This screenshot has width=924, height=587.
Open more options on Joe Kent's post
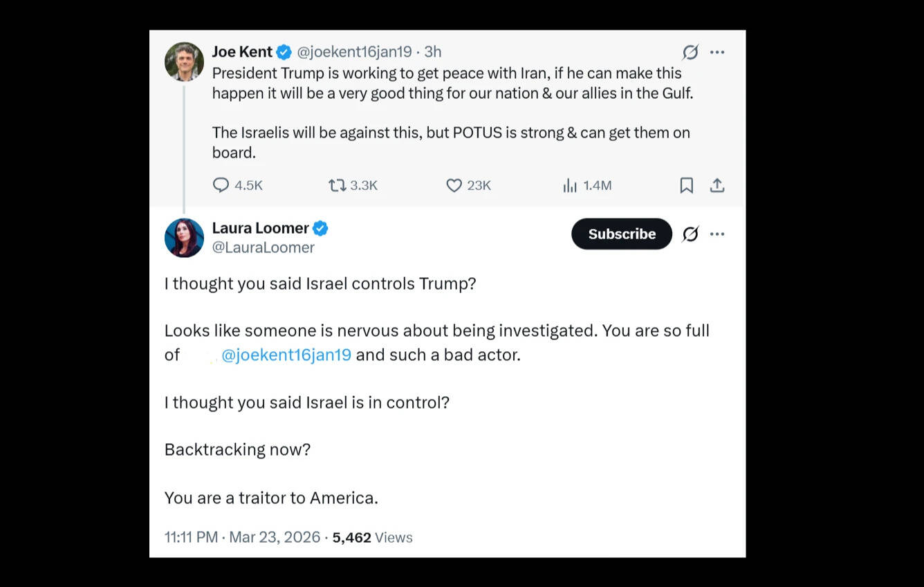717,53
